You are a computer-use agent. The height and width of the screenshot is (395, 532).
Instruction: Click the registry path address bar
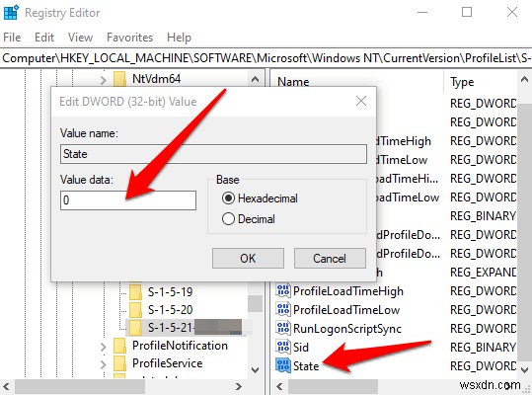coord(266,58)
